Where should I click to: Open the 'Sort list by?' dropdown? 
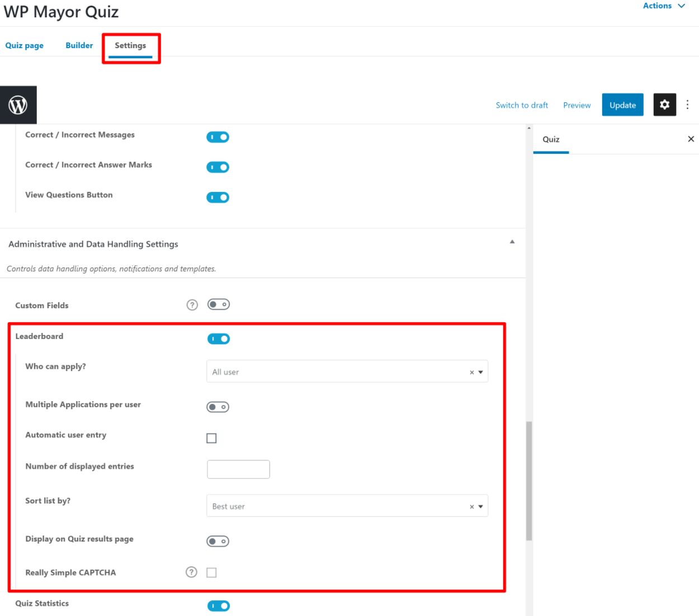tap(347, 506)
